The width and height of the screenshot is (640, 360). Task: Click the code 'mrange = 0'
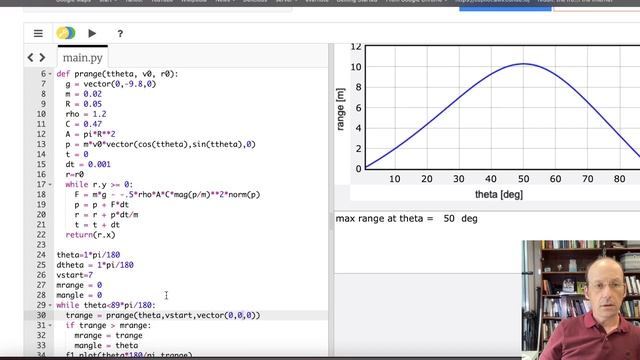[x=79, y=285]
